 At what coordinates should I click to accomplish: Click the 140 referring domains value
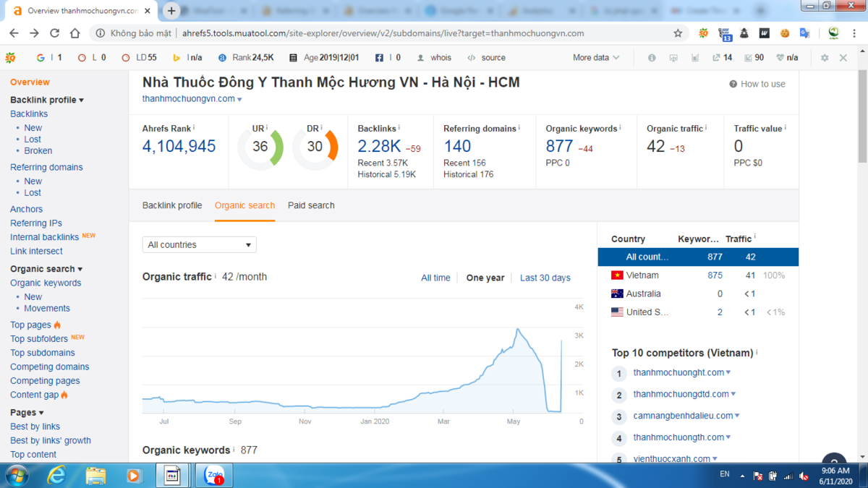[457, 146]
